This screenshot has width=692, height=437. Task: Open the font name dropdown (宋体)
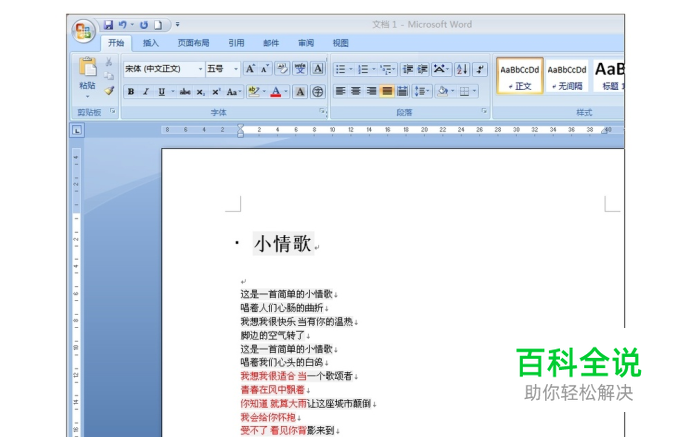[200, 69]
